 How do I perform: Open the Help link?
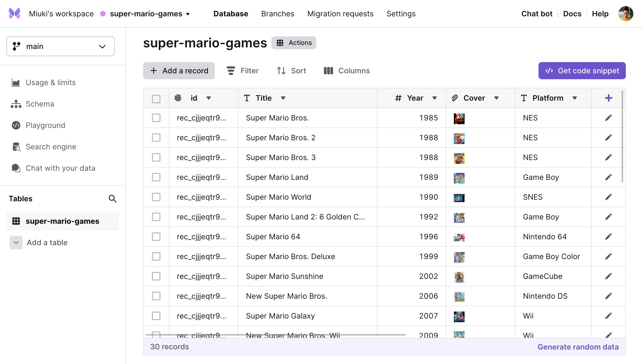pos(600,14)
